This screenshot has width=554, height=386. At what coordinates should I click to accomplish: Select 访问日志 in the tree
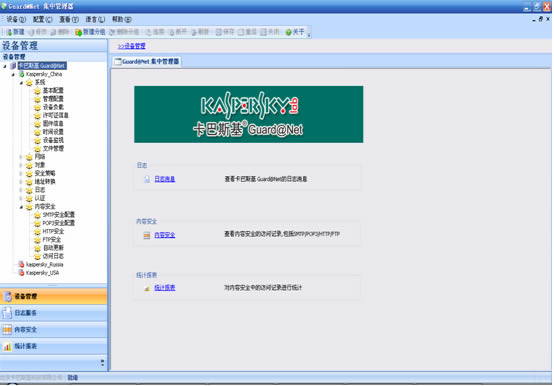pyautogui.click(x=53, y=256)
